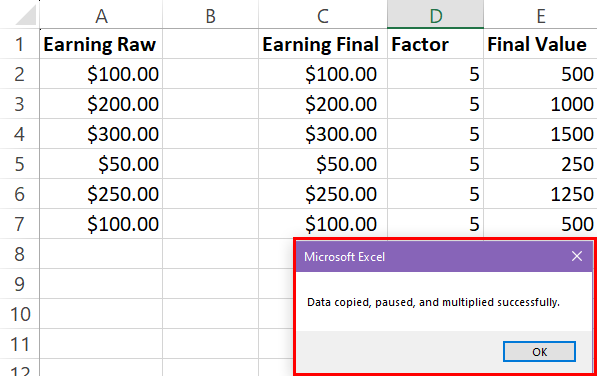The width and height of the screenshot is (597, 376).
Task: Close the Microsoft Excel message box
Action: pyautogui.click(x=577, y=256)
